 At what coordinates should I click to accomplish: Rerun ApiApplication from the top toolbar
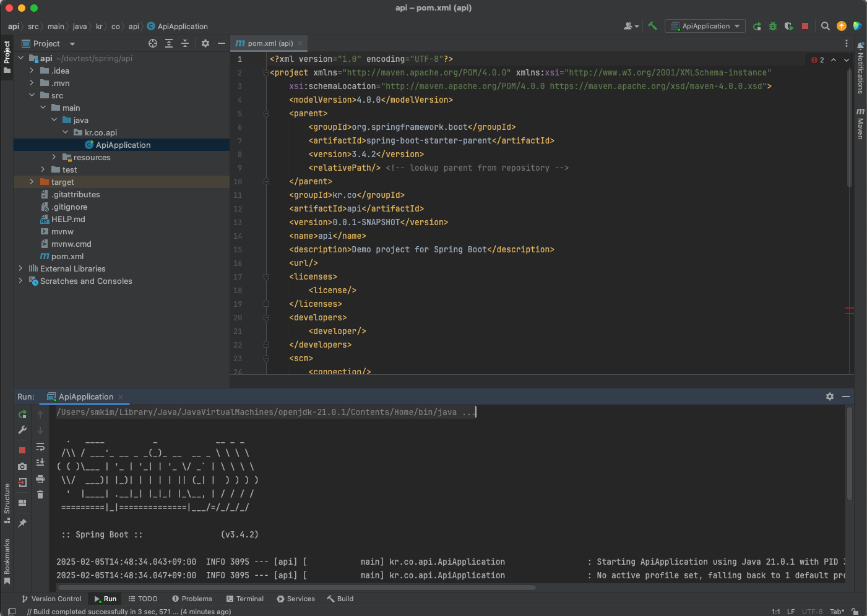click(x=757, y=26)
